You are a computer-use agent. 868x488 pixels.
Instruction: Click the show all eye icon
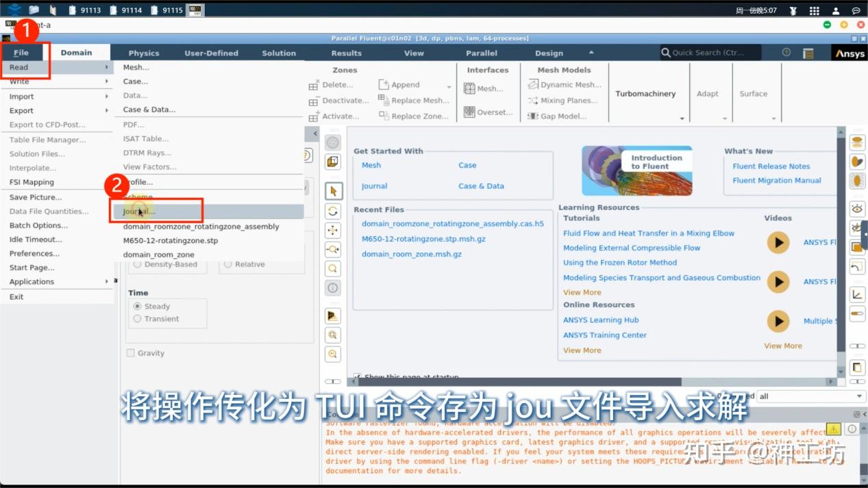point(857,208)
